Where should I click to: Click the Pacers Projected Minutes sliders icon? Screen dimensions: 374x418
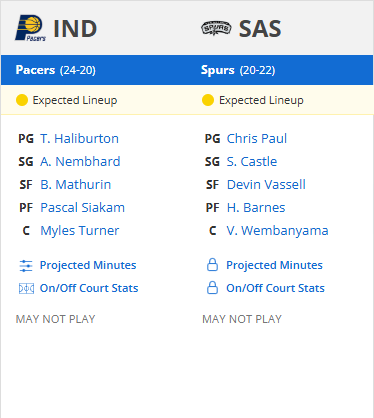coord(26,266)
